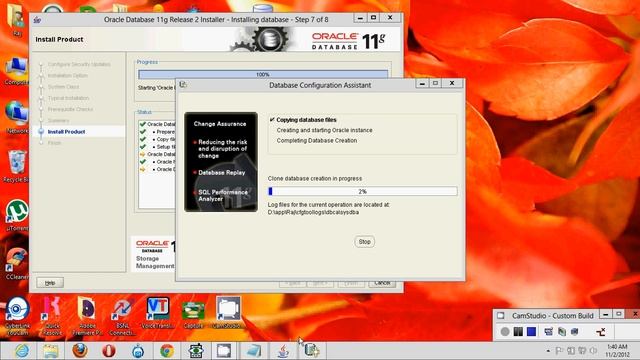Open Internet Explorer from the taskbar
640x360 pixels.
pos(22,351)
